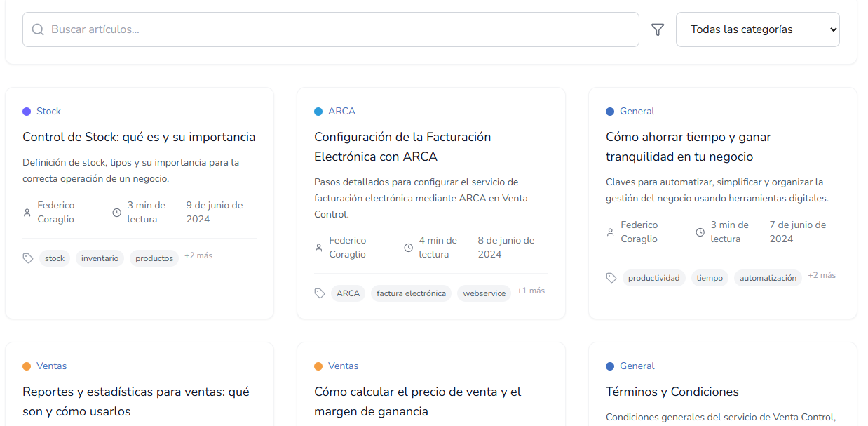
Task: Click Federico Coraglio in the Control de Stock card
Action: pyautogui.click(x=56, y=212)
